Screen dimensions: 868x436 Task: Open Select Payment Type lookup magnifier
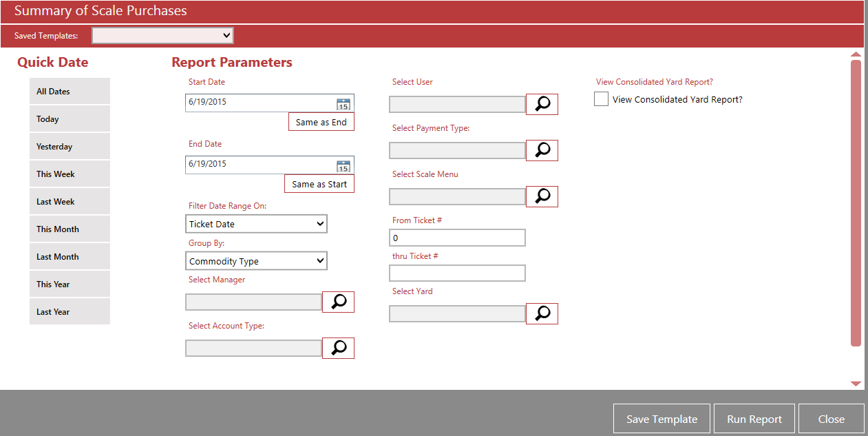(542, 150)
